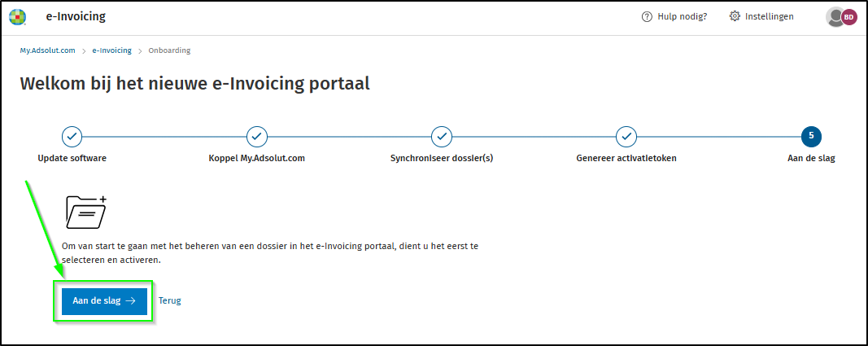The height and width of the screenshot is (346, 868).
Task: Click the Instellingen gear icon
Action: click(735, 16)
